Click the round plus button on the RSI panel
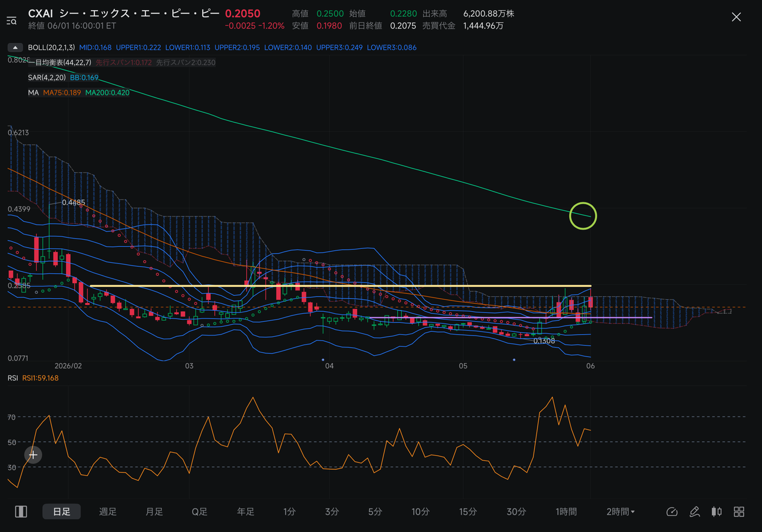Screen dimensions: 762x532 (33, 455)
